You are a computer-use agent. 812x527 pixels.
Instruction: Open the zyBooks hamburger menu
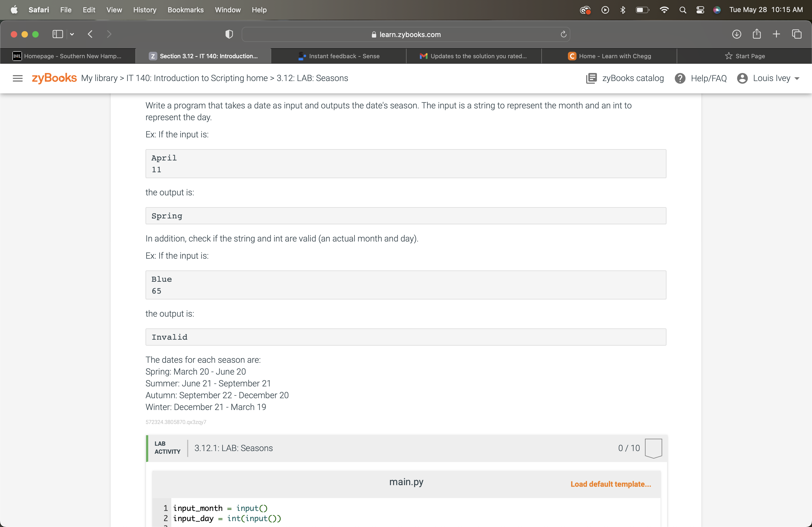pos(17,78)
